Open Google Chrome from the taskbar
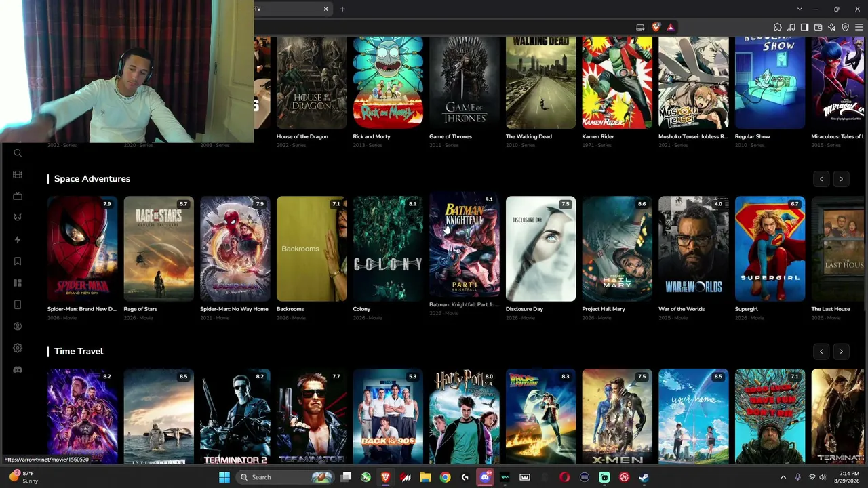This screenshot has width=868, height=488. (x=445, y=477)
